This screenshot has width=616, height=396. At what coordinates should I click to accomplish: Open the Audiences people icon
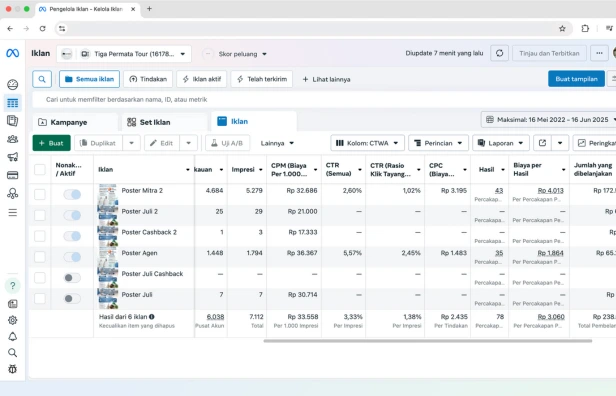[13, 139]
